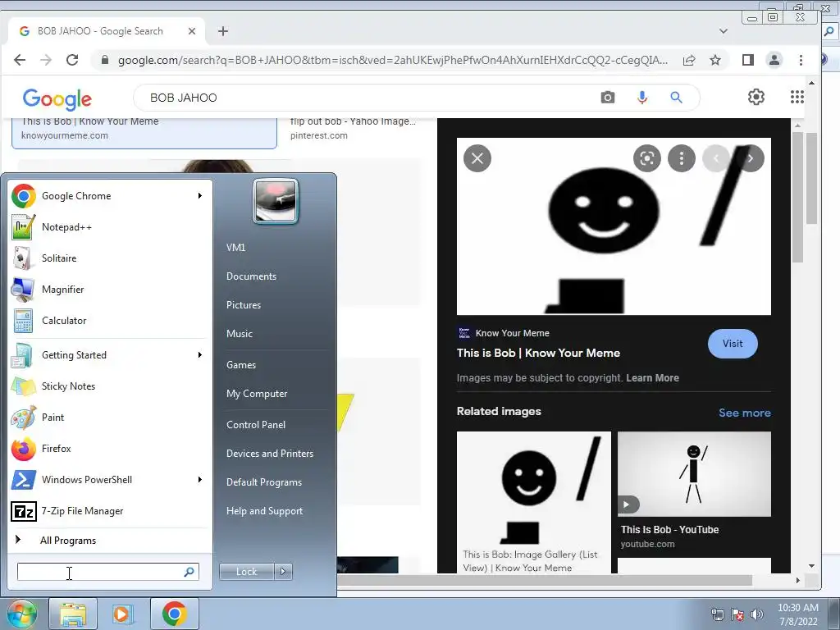Screen dimensions: 840x630
Task: Open Music from the Start menu
Action: [x=240, y=334]
